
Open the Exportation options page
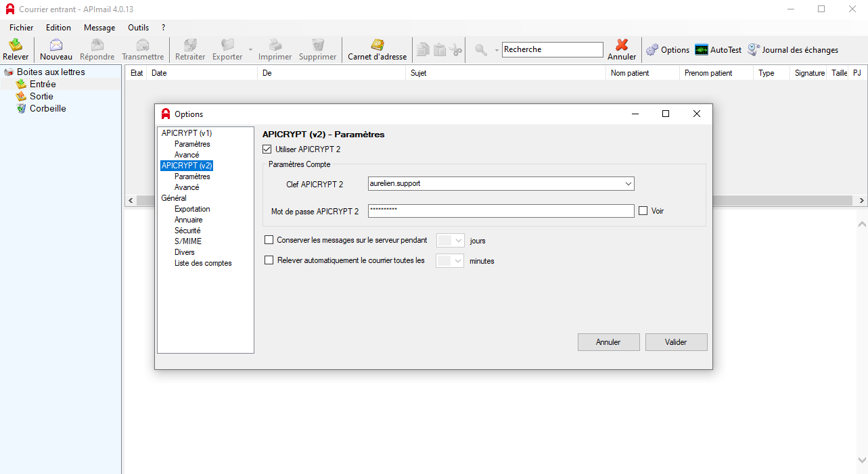(x=192, y=209)
